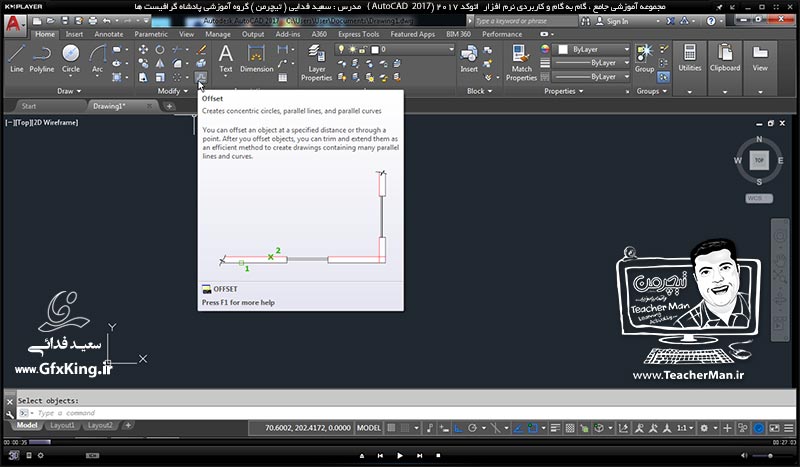Toggle grid display in status bar
800x467 pixels.
point(391,428)
